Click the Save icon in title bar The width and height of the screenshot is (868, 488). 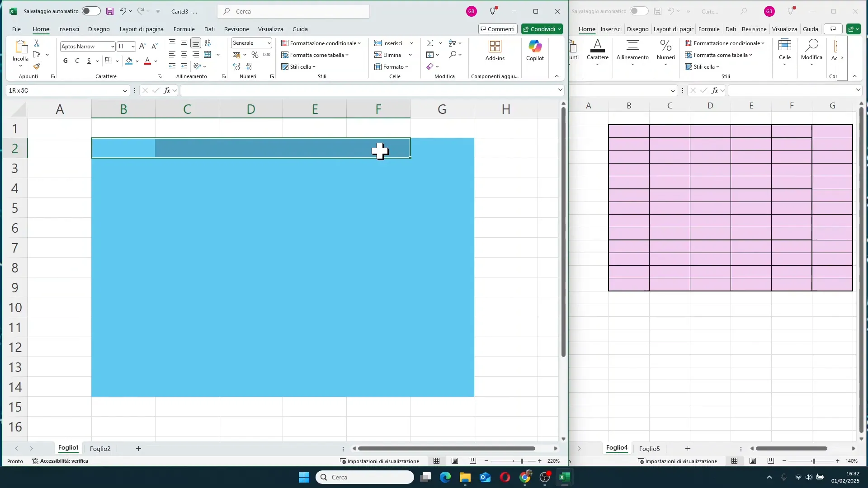pos(110,11)
